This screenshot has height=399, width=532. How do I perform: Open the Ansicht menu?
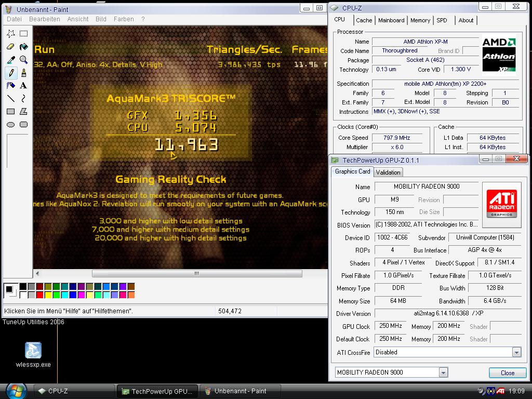point(78,19)
